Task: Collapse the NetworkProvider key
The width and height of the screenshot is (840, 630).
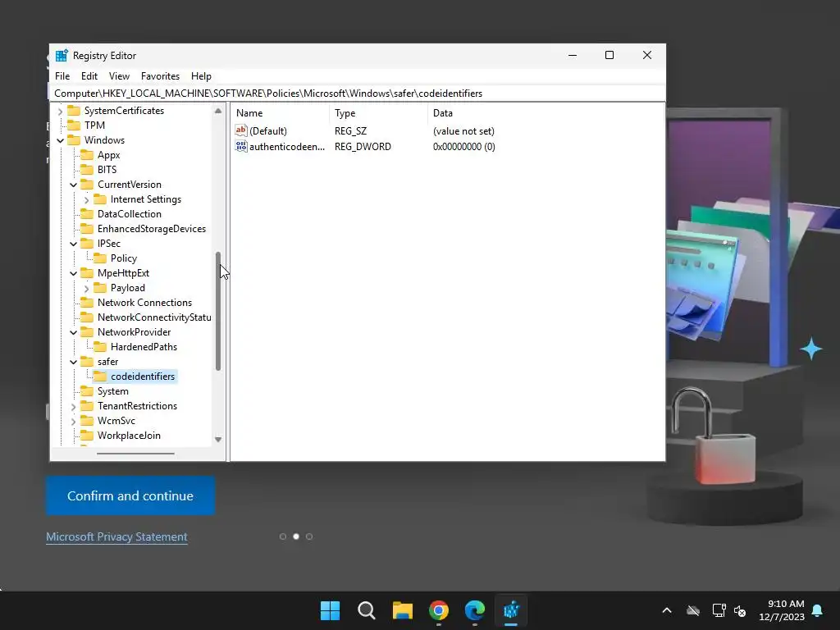Action: 73,333
